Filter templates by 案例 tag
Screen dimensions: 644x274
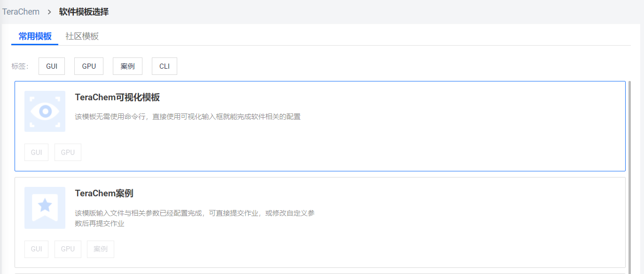[127, 66]
